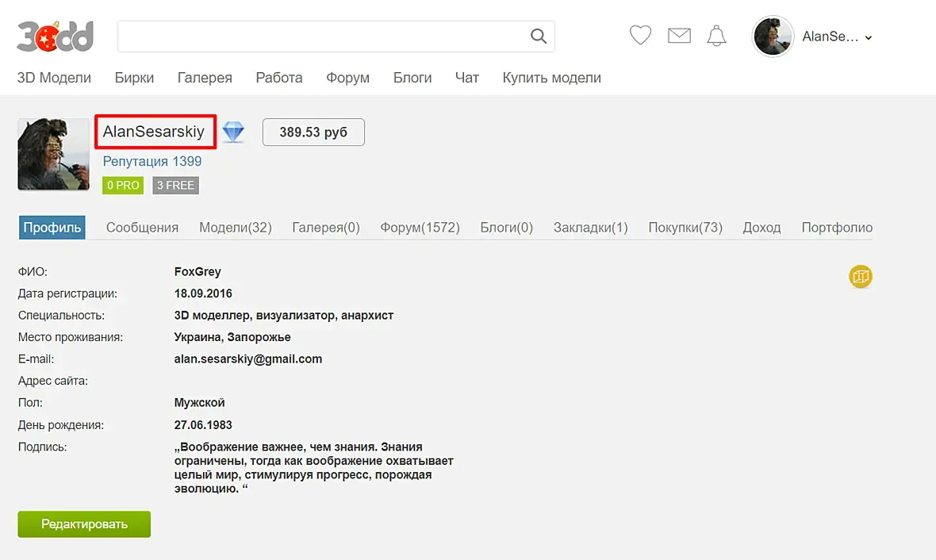This screenshot has width=936, height=560.
Task: Open the Репутация 1399 link
Action: point(152,161)
